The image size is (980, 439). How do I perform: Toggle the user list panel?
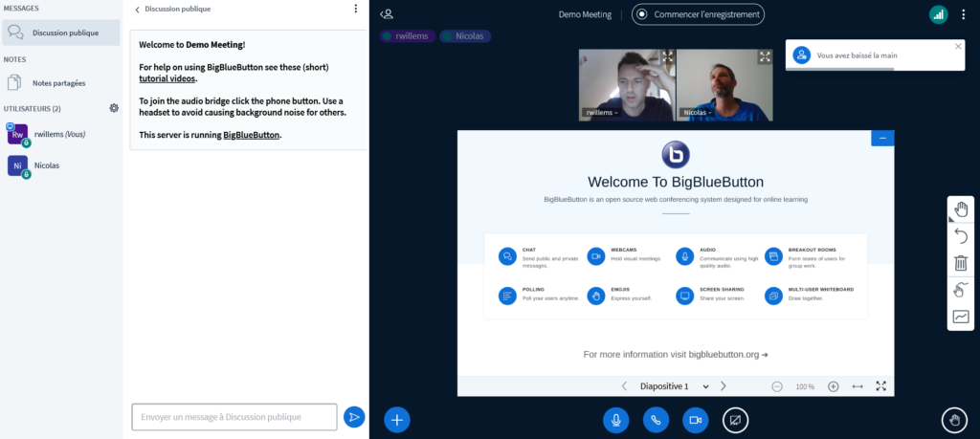(x=387, y=13)
